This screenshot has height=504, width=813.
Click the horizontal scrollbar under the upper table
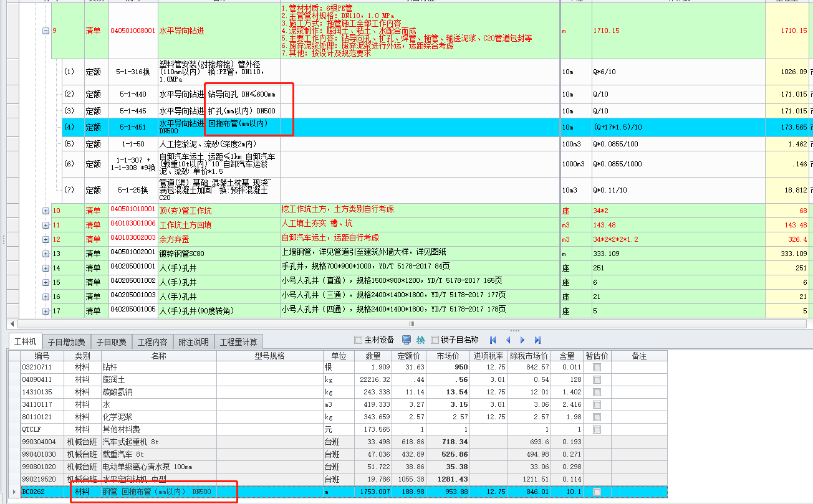[x=411, y=323]
